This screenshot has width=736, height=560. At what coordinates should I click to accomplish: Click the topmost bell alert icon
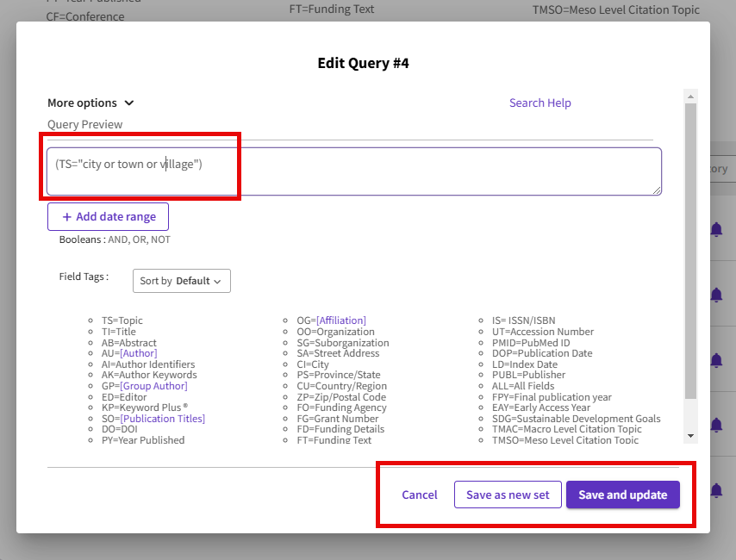pyautogui.click(x=716, y=229)
